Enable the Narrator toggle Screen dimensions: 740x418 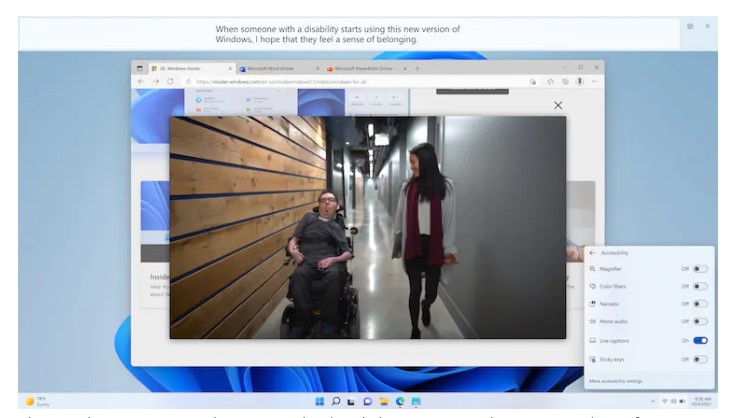(700, 304)
